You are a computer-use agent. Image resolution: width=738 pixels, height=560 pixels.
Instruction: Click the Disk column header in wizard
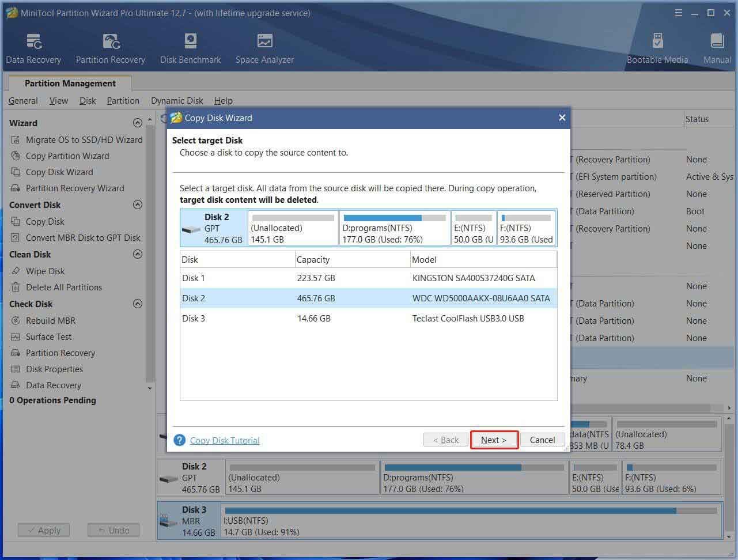pos(237,260)
